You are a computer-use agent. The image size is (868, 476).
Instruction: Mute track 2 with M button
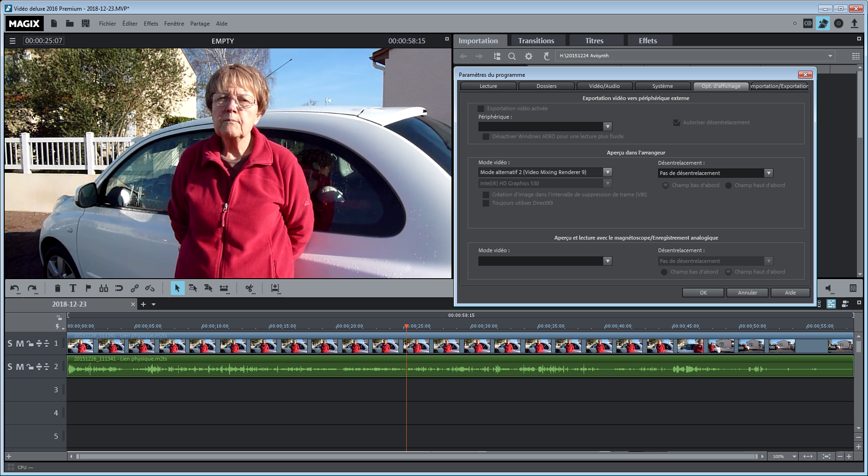pyautogui.click(x=20, y=367)
